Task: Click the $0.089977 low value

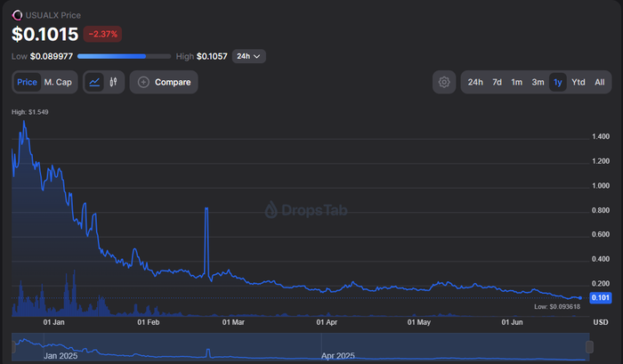Action: (x=52, y=56)
